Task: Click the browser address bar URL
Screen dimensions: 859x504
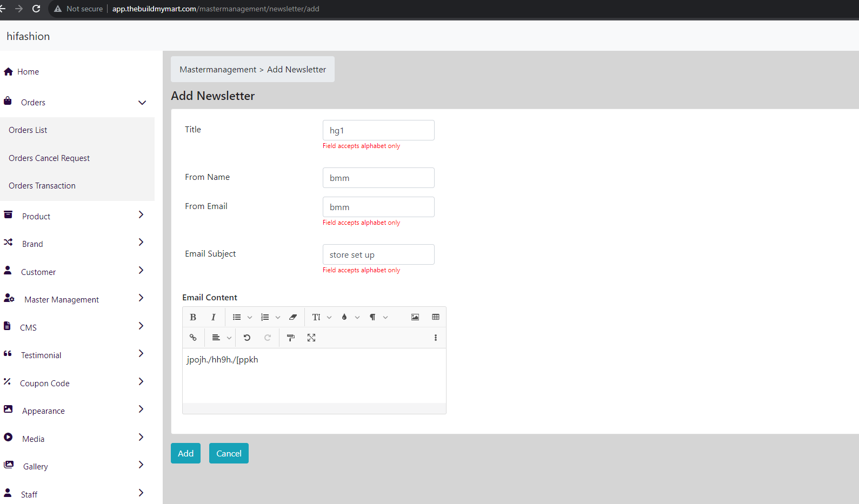Action: coord(216,9)
